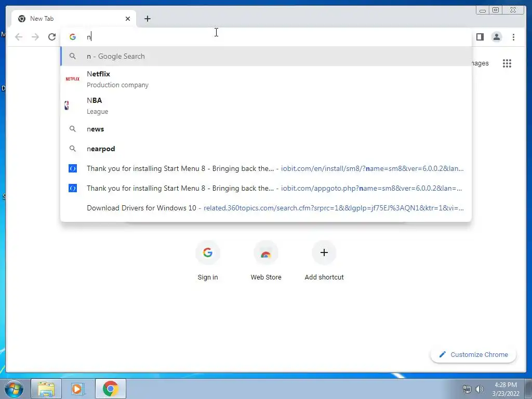This screenshot has width=532, height=399.
Task: Click the back navigation arrow
Action: (x=19, y=37)
